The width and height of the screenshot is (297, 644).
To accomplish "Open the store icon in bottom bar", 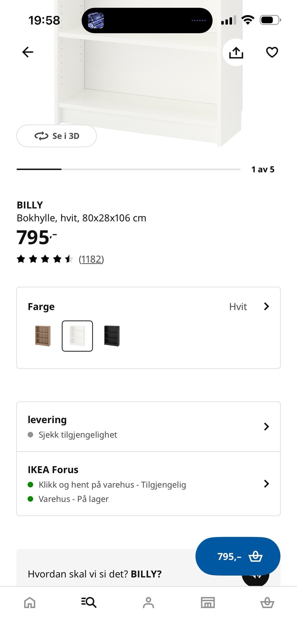I will [208, 602].
